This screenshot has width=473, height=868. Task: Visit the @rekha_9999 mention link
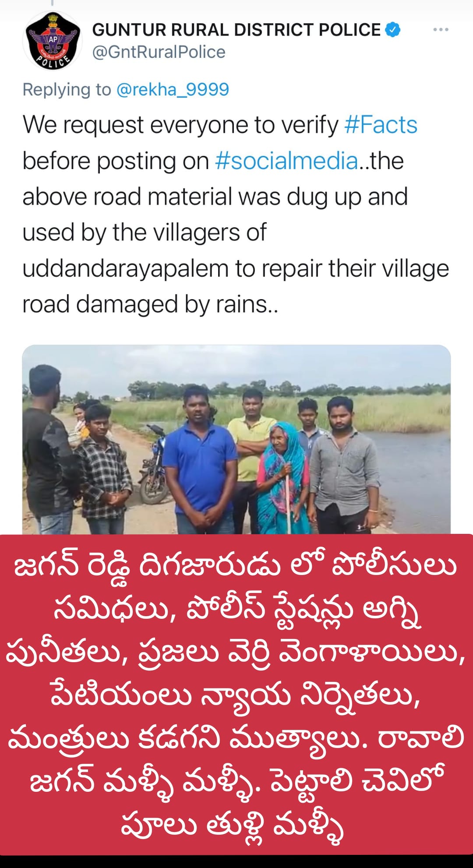tap(173, 89)
